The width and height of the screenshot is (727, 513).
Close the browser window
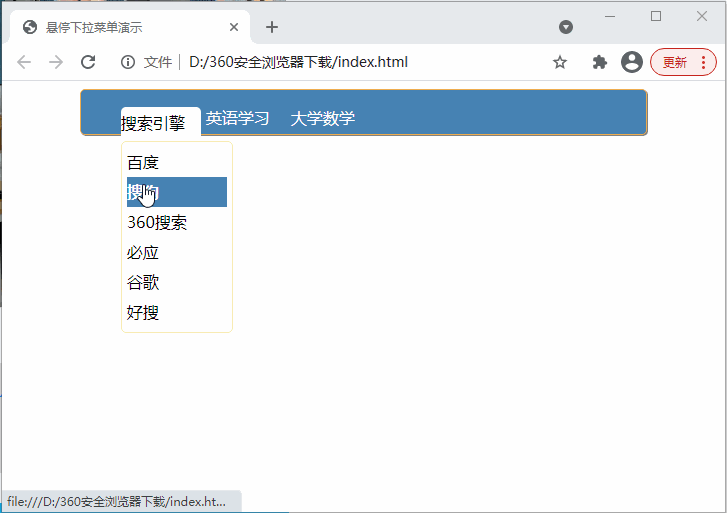coord(701,16)
